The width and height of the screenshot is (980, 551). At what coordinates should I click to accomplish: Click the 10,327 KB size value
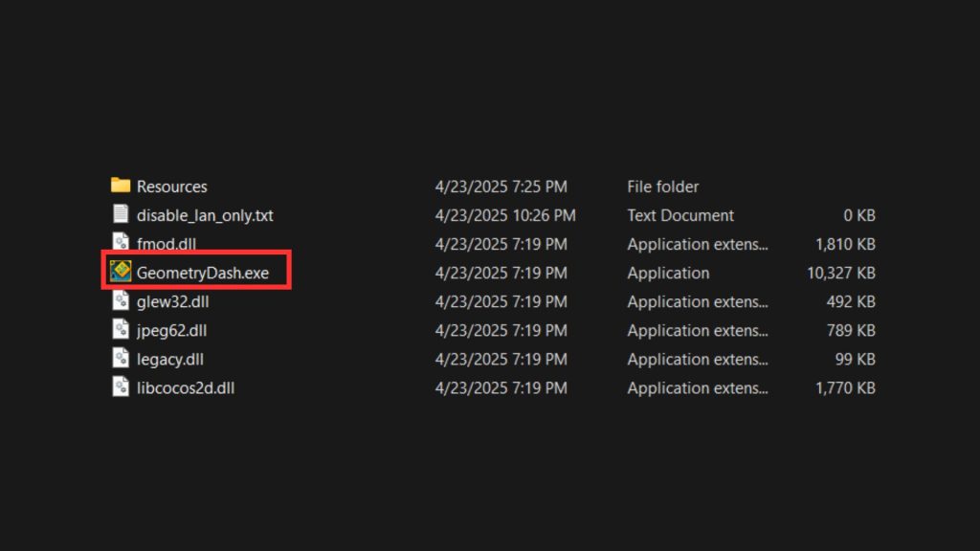pos(840,273)
